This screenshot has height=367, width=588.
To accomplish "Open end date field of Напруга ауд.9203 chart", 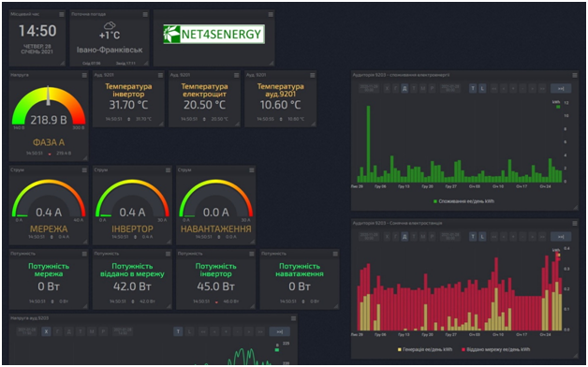I will pos(123,331).
